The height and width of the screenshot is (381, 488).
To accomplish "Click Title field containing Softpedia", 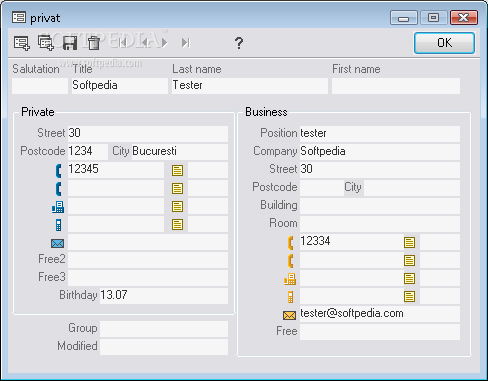I will tap(120, 86).
